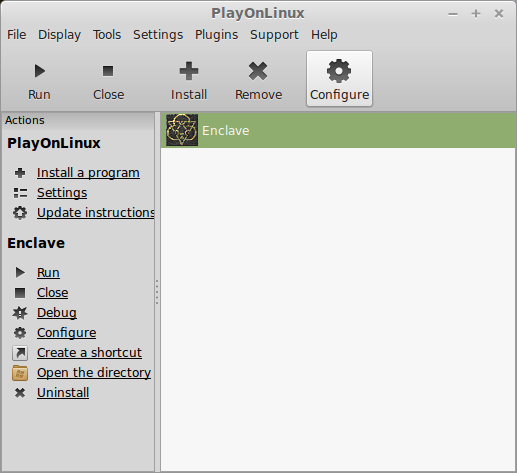The height and width of the screenshot is (473, 517).
Task: Click the X icon beside Uninstall
Action: point(20,393)
